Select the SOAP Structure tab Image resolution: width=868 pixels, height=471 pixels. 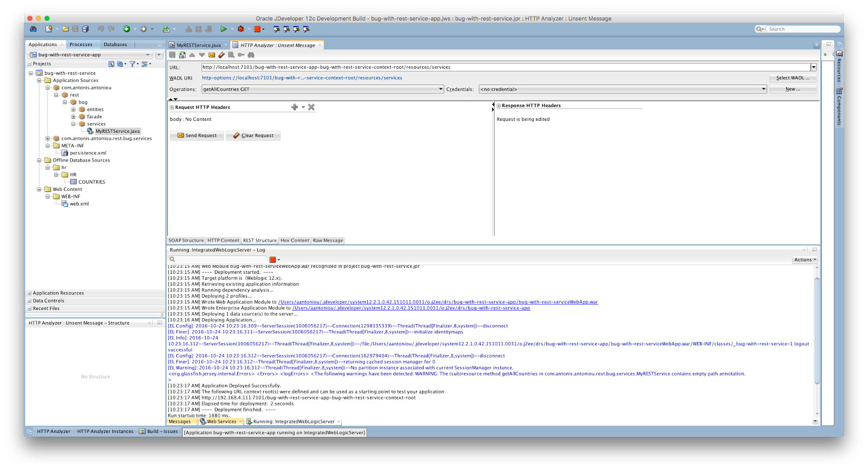tap(186, 241)
